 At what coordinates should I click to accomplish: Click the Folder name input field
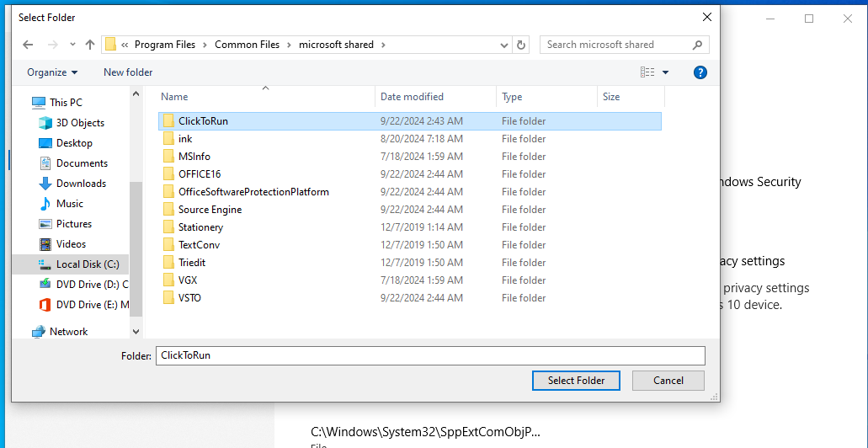[430, 355]
